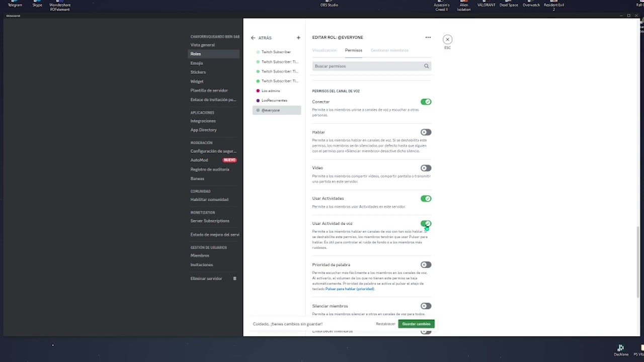Toggle Usar Actividad de voz permission

pyautogui.click(x=426, y=224)
